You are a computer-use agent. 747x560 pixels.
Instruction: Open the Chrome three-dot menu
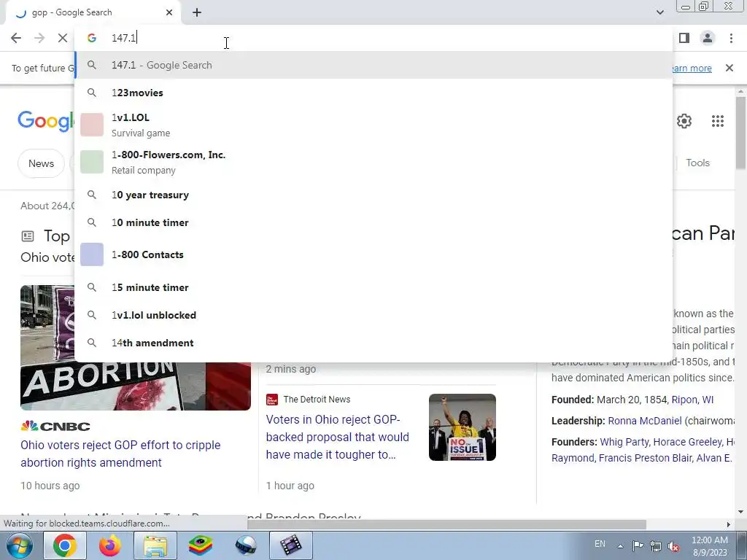click(731, 38)
